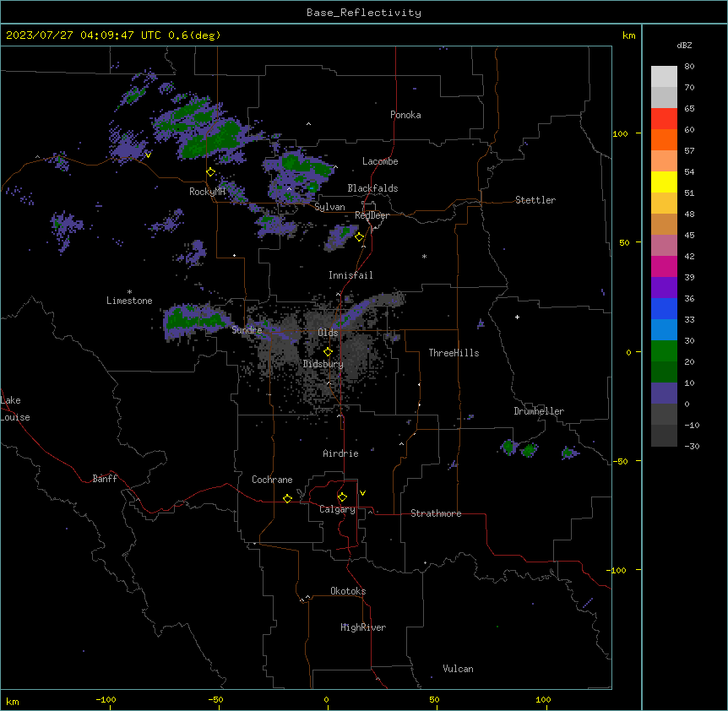Click the yellow v marker east of Calgary

362,493
